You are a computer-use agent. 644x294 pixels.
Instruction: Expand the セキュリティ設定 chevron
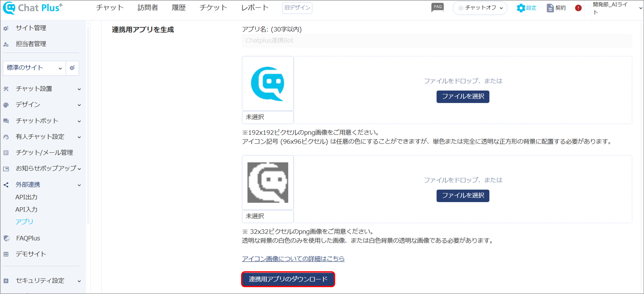click(79, 281)
